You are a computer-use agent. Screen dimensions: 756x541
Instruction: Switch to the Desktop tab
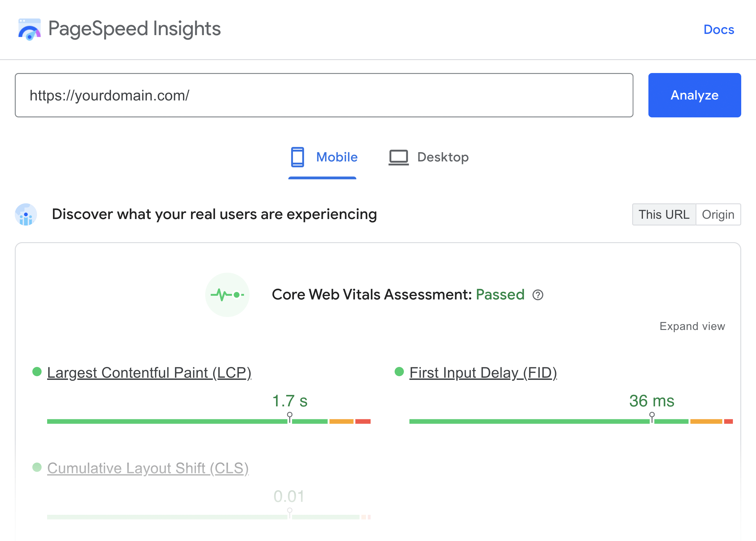click(x=443, y=157)
